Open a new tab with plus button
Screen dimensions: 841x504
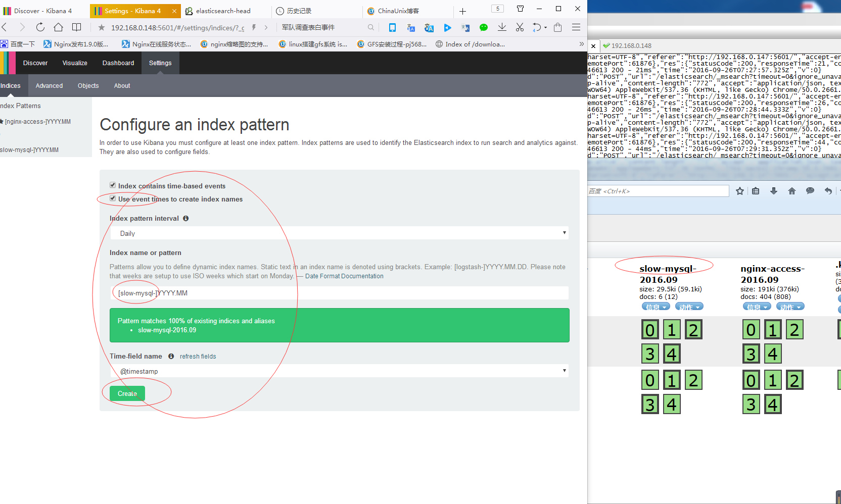click(x=462, y=11)
